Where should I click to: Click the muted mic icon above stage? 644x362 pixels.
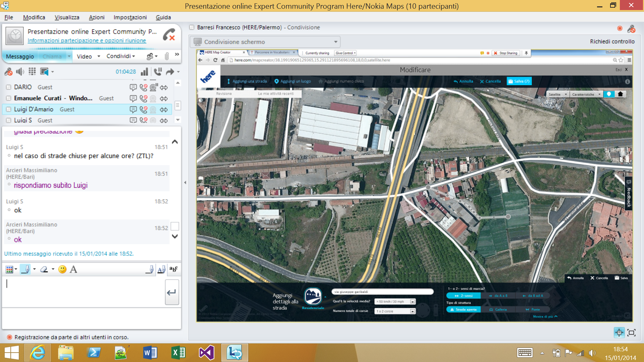point(632,29)
